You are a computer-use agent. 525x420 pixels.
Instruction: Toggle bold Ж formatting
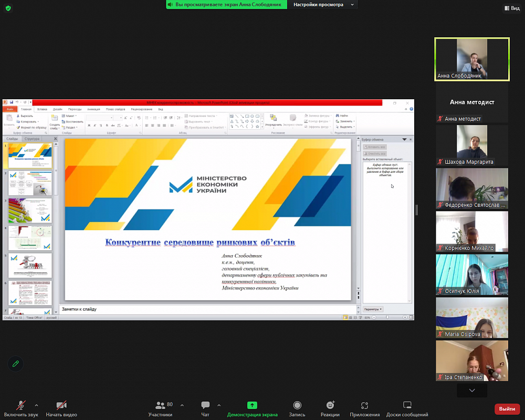point(89,125)
